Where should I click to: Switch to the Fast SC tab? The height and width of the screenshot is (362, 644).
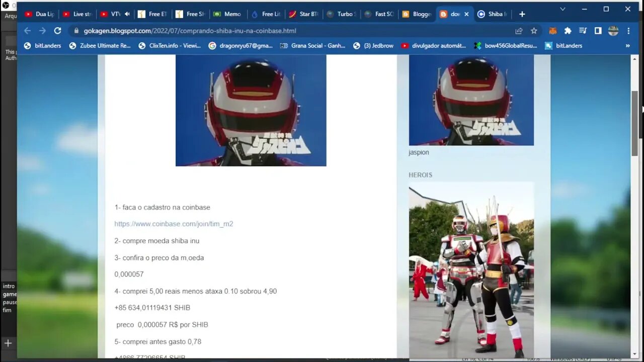pos(379,14)
